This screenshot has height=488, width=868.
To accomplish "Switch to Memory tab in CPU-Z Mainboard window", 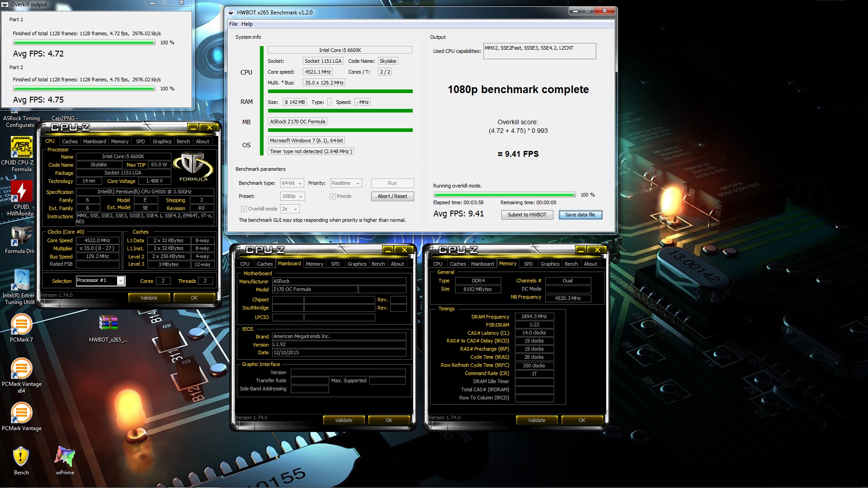I will click(x=315, y=264).
